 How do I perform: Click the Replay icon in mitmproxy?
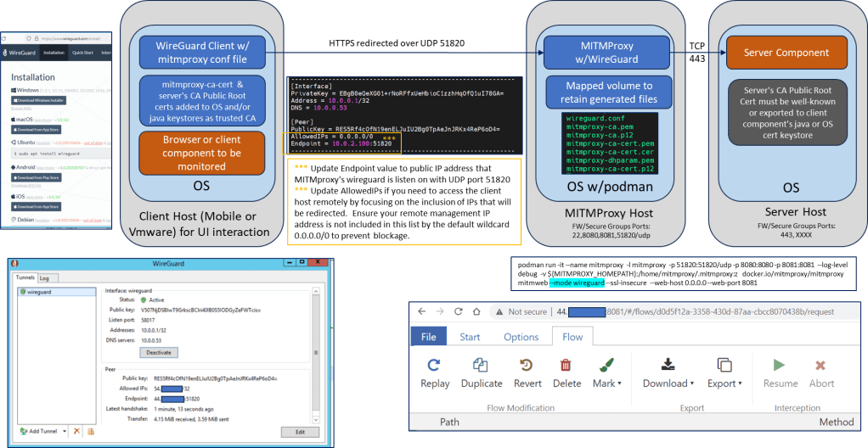(435, 365)
